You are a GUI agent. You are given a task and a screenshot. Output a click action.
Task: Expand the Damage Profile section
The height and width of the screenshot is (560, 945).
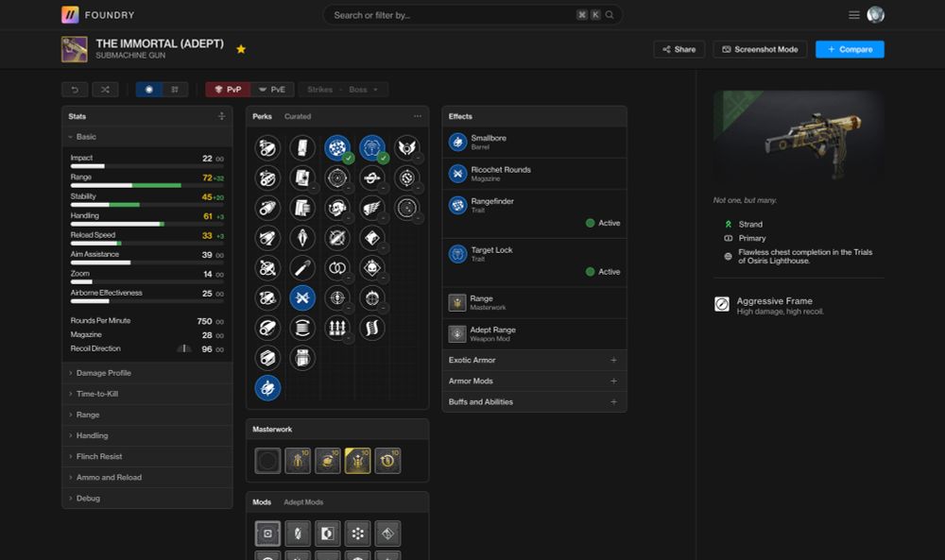point(147,373)
